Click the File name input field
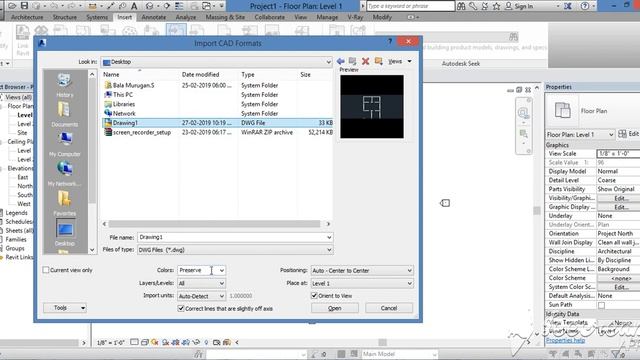640x360 pixels. tap(236, 237)
